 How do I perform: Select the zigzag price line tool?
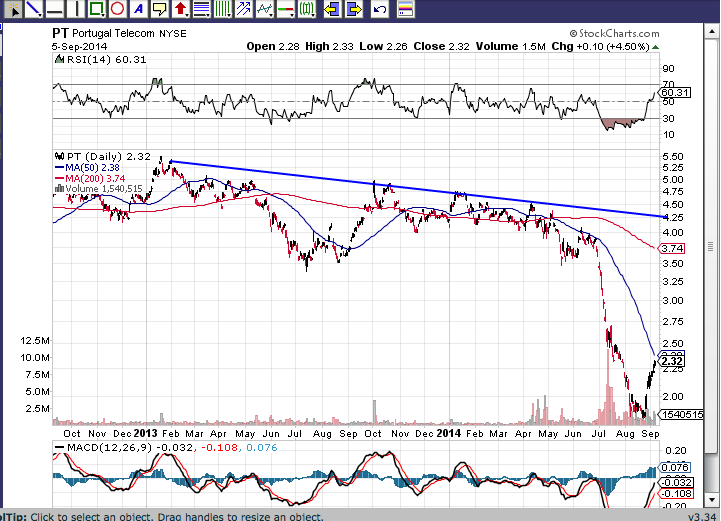[263, 9]
